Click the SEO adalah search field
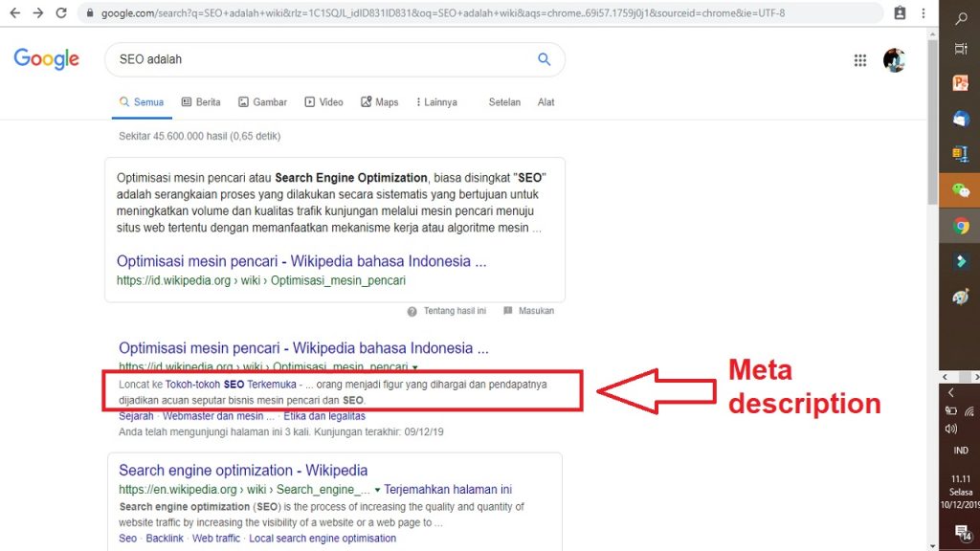The height and width of the screenshot is (551, 980). coord(316,59)
